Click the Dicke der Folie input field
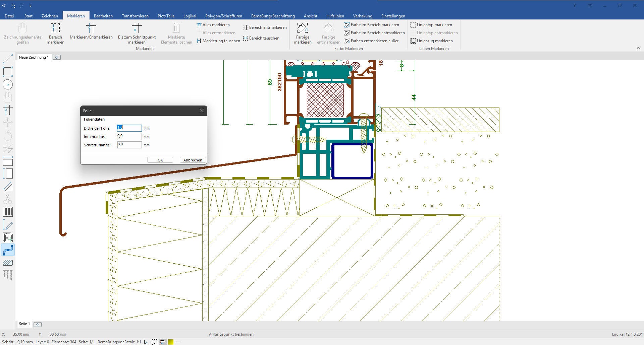This screenshot has height=345, width=644. [x=129, y=128]
